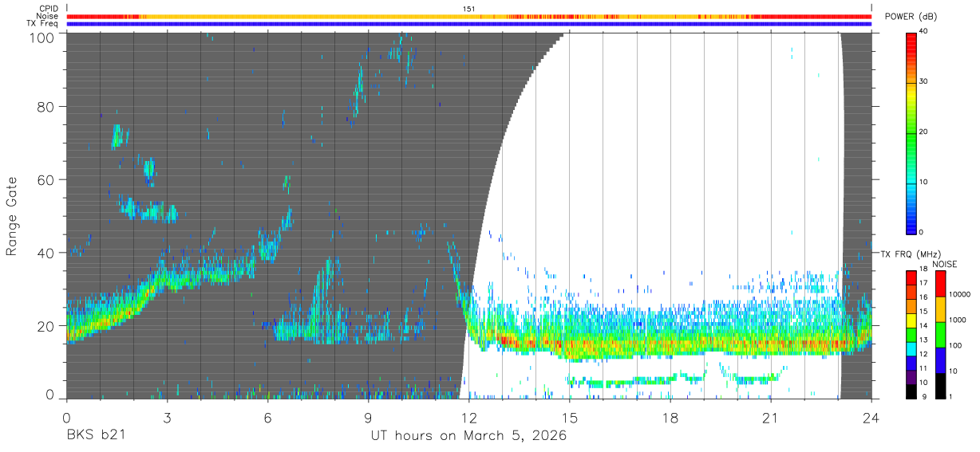Screen dimensions: 980x452
Task: Click the 1000 noise scale label
Action: (956, 320)
